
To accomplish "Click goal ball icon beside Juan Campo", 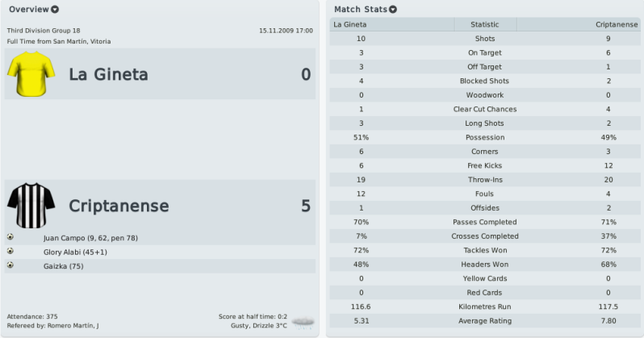I will (x=10, y=237).
